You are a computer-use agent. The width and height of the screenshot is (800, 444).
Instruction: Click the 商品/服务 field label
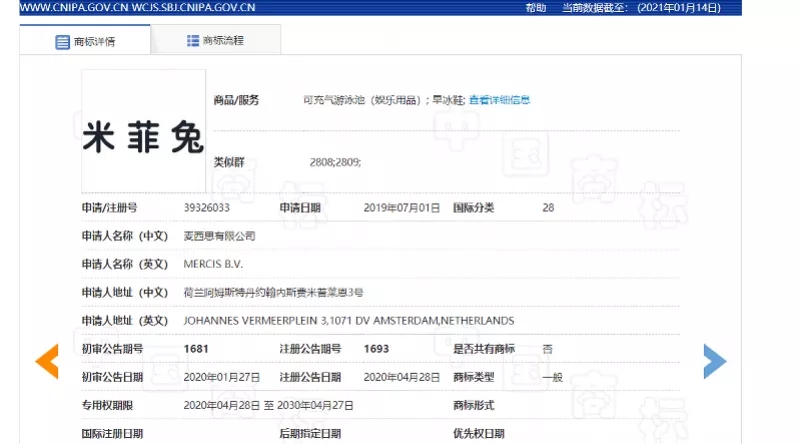click(x=236, y=100)
